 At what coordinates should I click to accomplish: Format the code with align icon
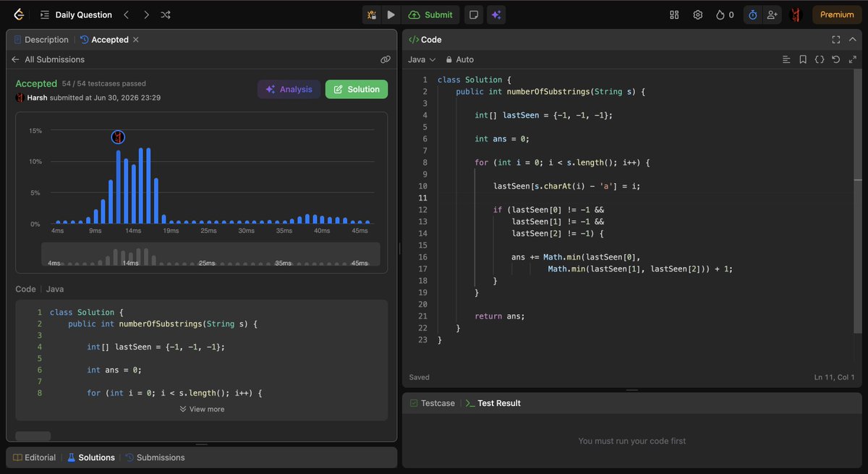(786, 59)
